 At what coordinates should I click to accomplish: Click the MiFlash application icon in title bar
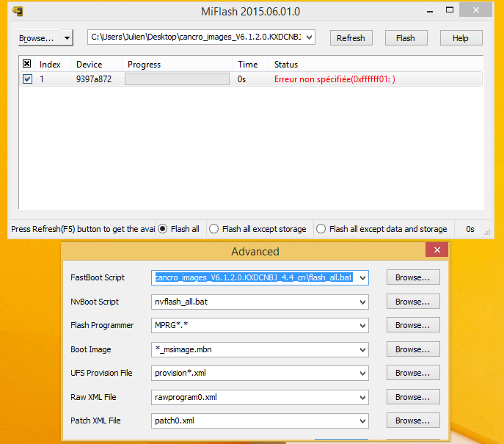coord(18,11)
